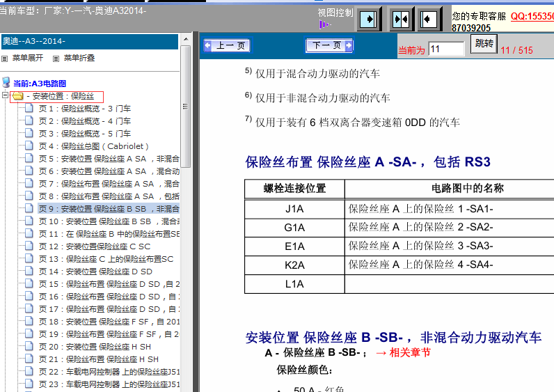The image size is (554, 392).
Task: Open 页 8 保险丝布置 保险丝座 A SA 包括
Action: point(109,196)
